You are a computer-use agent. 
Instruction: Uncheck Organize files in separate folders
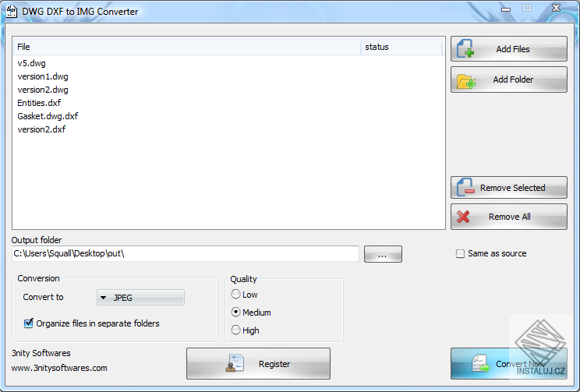pyautogui.click(x=29, y=323)
